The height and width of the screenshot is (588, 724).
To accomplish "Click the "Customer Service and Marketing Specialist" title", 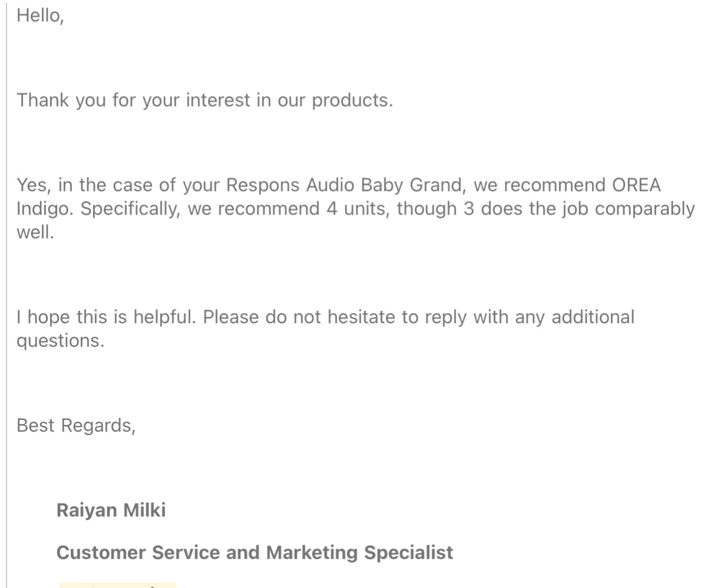I will click(x=255, y=553).
